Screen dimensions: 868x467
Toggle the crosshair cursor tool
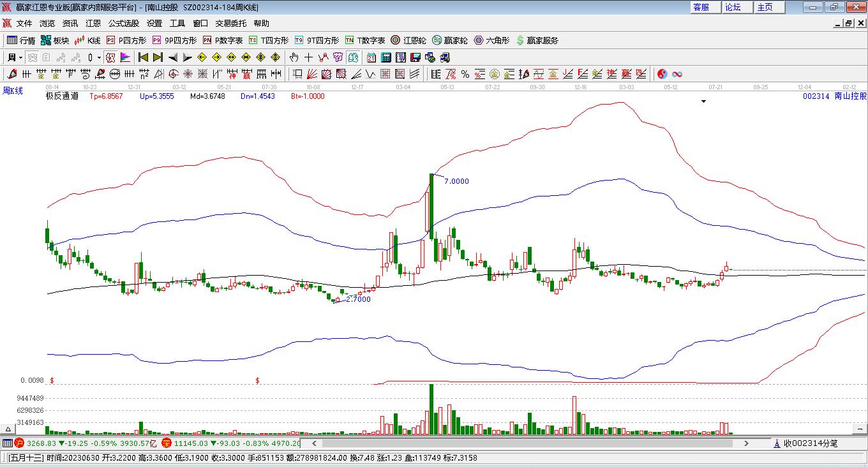(309, 57)
